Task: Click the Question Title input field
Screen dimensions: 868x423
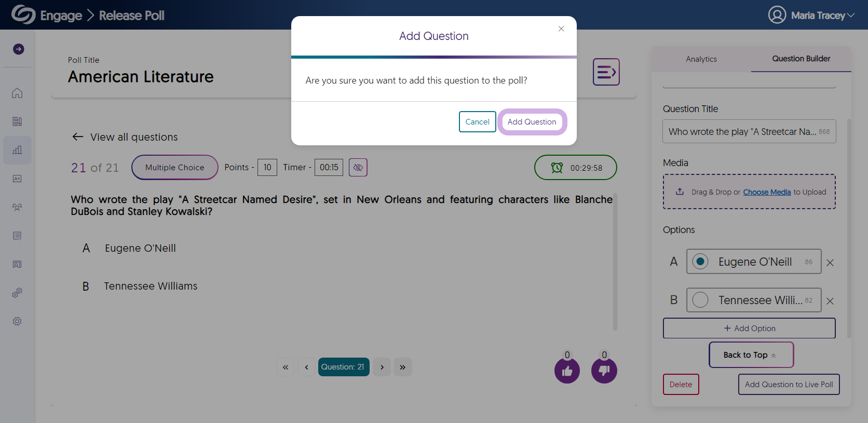Action: [x=749, y=132]
